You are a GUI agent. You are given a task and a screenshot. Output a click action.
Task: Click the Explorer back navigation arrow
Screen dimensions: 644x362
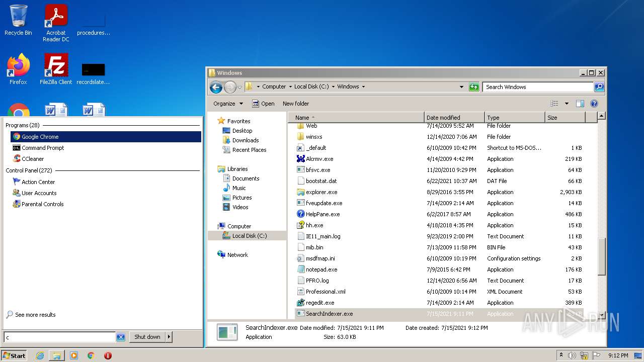click(216, 87)
